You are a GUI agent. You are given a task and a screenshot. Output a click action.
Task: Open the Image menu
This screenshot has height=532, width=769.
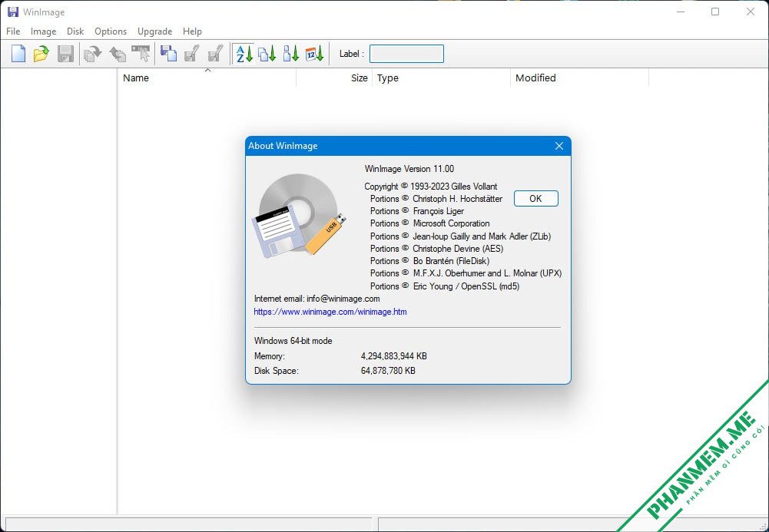pyautogui.click(x=43, y=31)
